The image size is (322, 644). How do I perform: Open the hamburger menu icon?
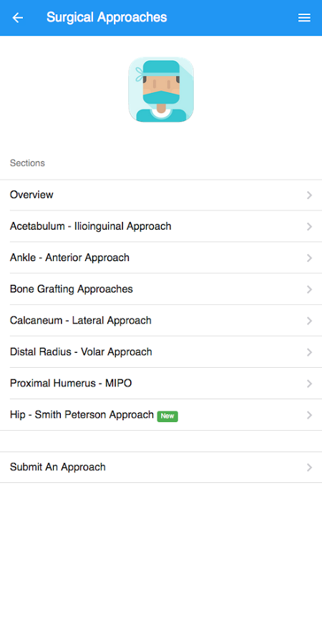point(304,18)
